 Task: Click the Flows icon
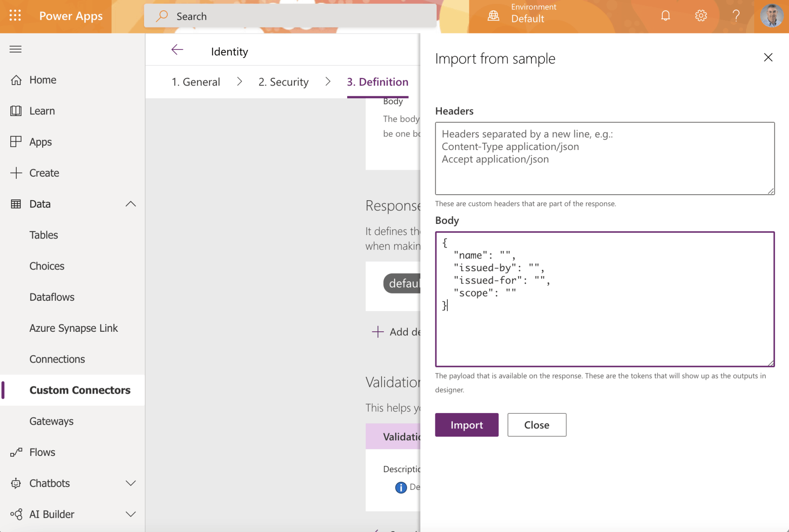(x=16, y=452)
